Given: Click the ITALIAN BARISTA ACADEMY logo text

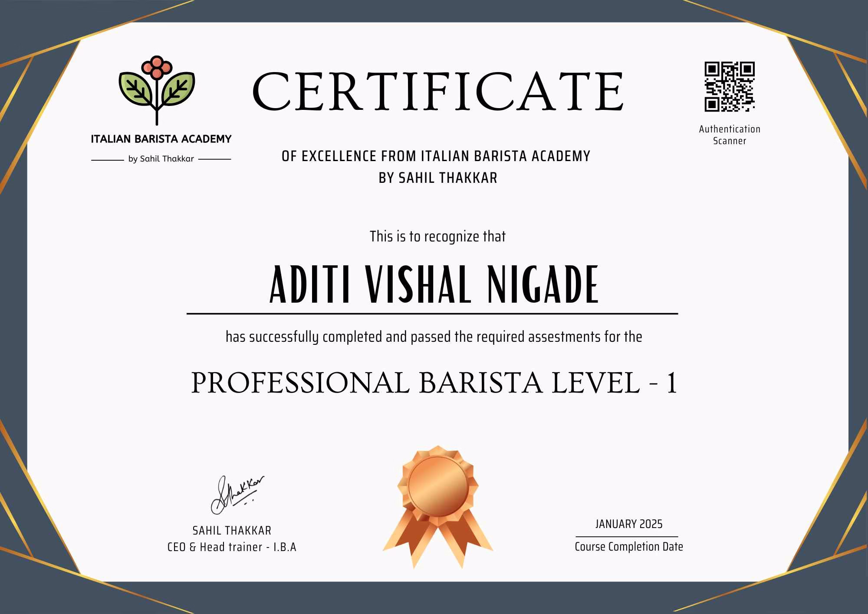Looking at the screenshot, I should pos(161,139).
